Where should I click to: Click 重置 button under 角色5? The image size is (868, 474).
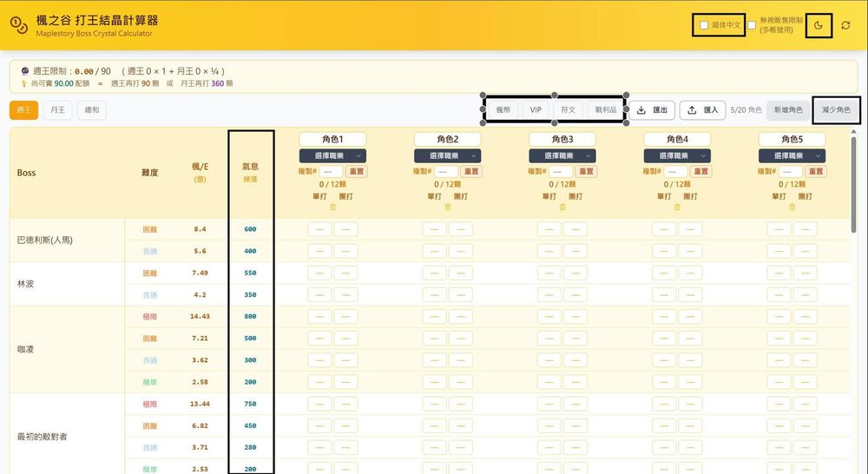[816, 171]
